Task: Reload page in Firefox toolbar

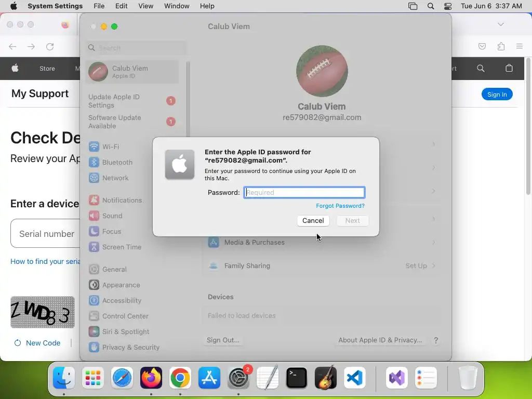Action: (50, 46)
